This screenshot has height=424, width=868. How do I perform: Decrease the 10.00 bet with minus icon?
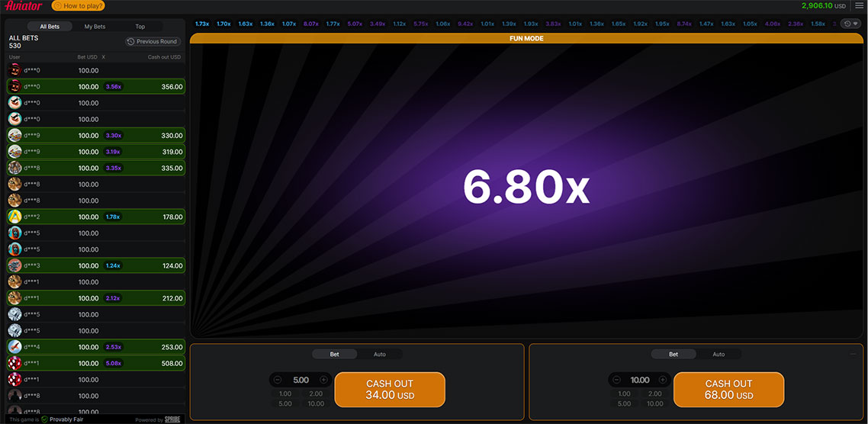(x=616, y=380)
